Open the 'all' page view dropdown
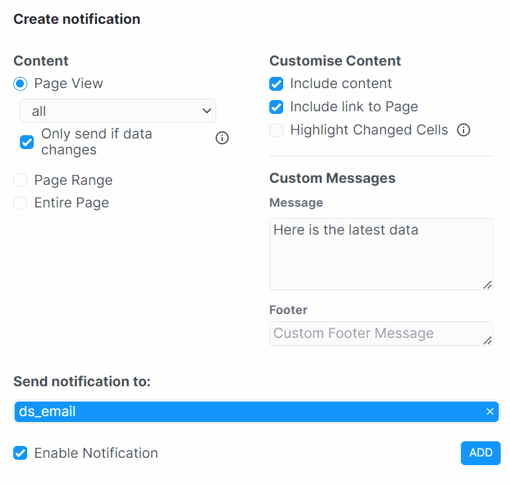This screenshot has height=485, width=510. 118,111
